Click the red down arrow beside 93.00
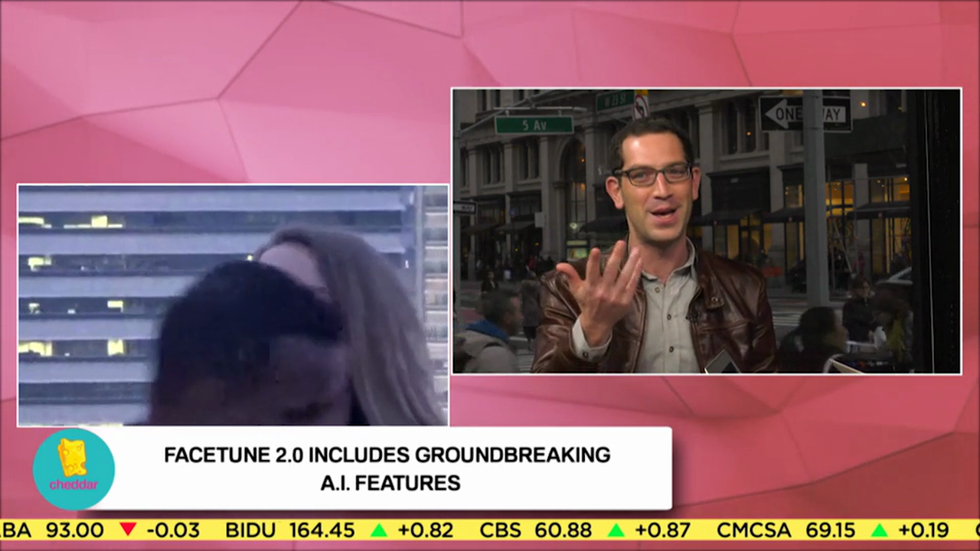The height and width of the screenshot is (551, 980). [128, 530]
